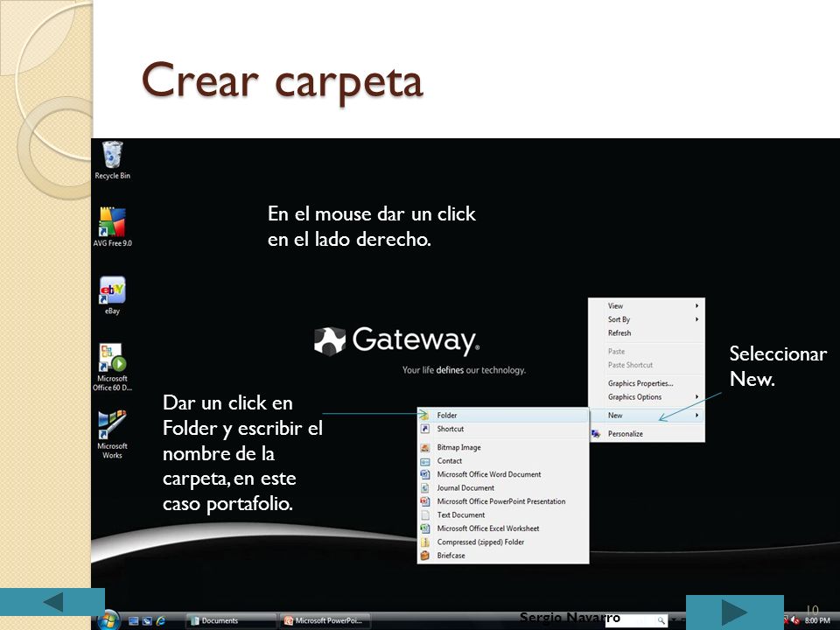The width and height of the screenshot is (840, 630).
Task: Click the Contact icon in the submenu
Action: pyautogui.click(x=425, y=461)
